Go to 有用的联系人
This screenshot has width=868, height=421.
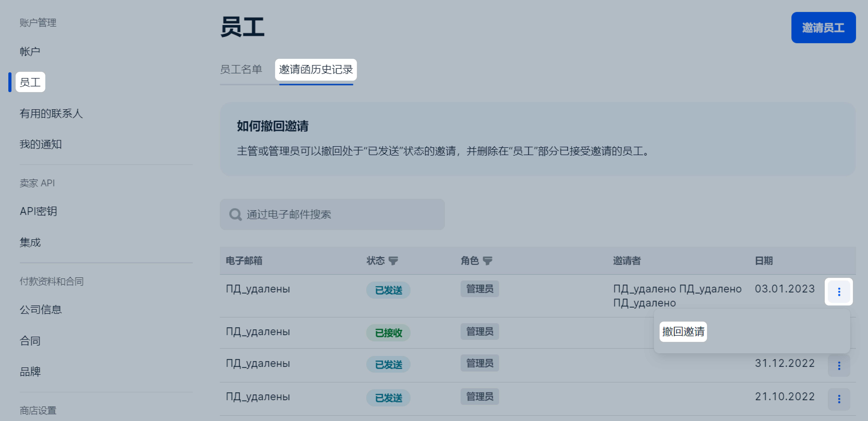click(51, 113)
